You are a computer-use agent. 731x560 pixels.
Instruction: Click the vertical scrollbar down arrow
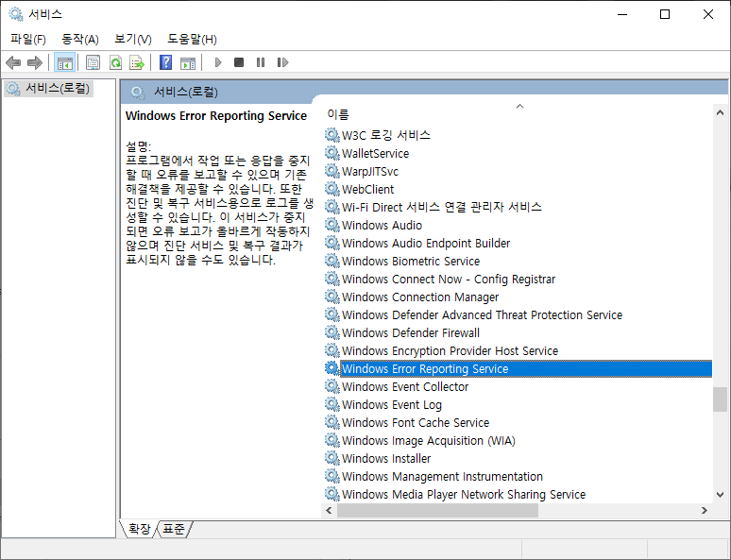pos(720,495)
